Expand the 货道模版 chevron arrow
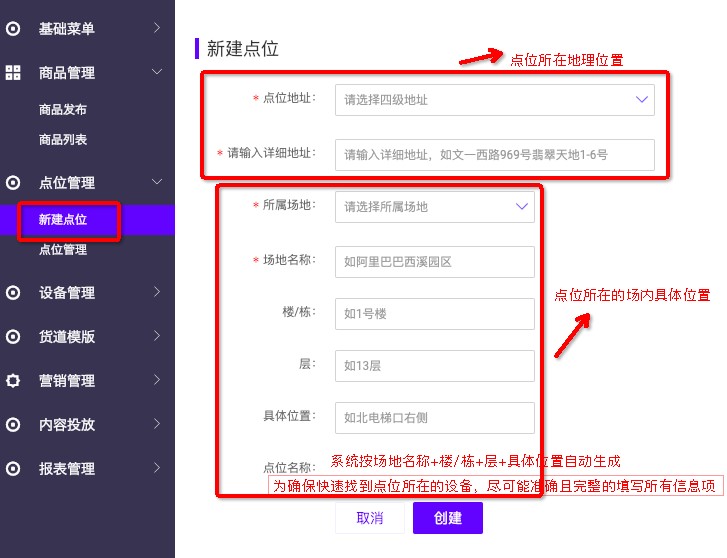The height and width of the screenshot is (558, 727). 157,336
